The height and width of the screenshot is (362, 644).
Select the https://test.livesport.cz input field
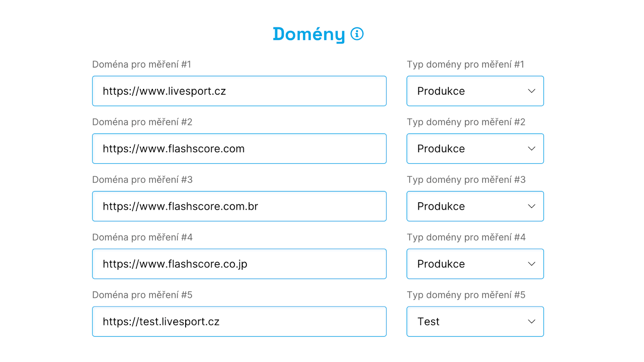[x=239, y=321]
